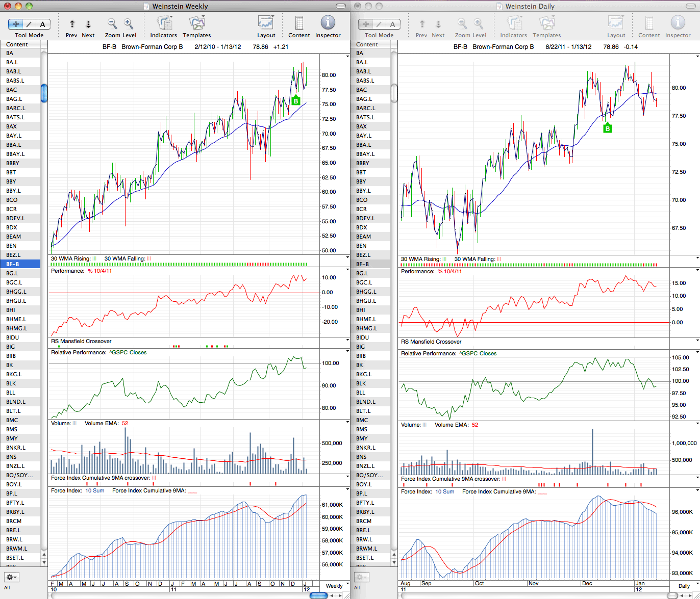Screen dimensions: 700x599
Task: Click green B buy marker on Daily chart
Action: point(607,128)
